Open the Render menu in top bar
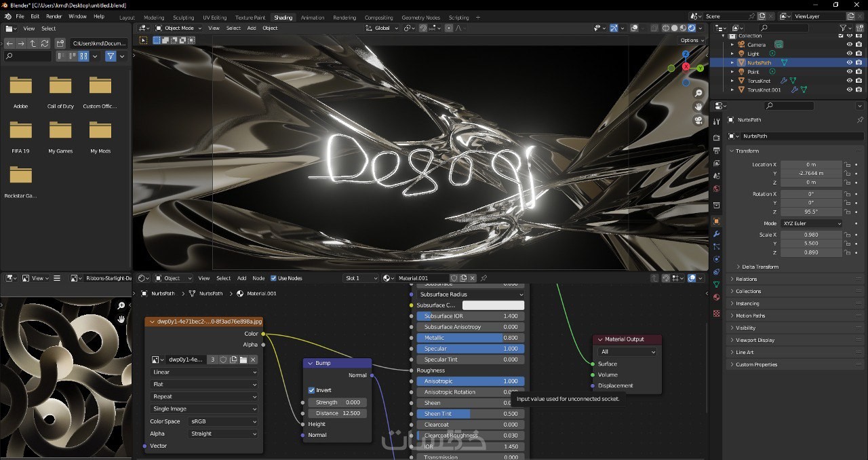The height and width of the screenshot is (460, 868). (x=54, y=16)
